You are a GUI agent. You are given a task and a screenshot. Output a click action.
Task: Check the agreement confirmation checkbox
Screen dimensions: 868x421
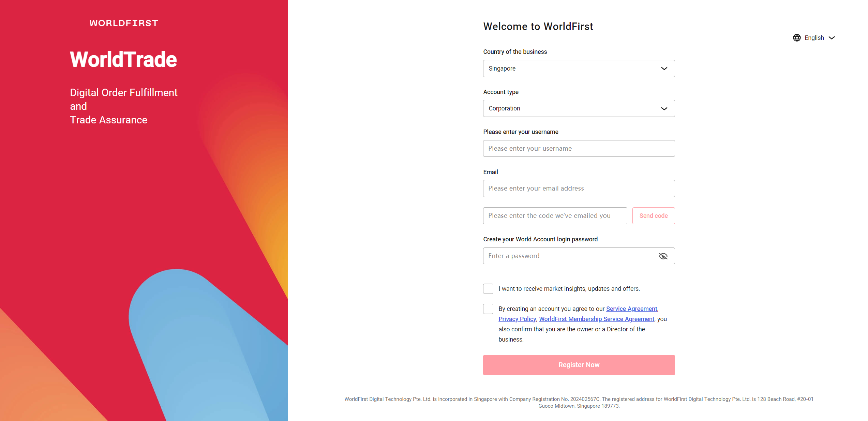coord(488,309)
